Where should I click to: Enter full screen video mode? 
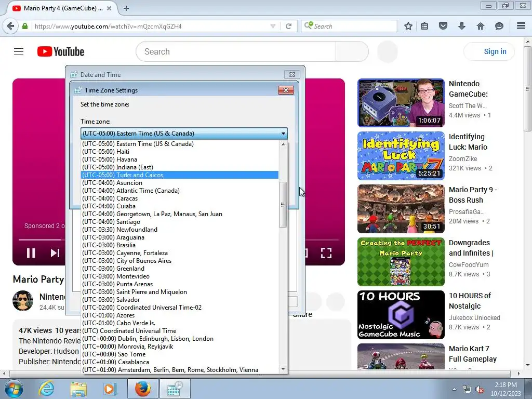coord(326,253)
